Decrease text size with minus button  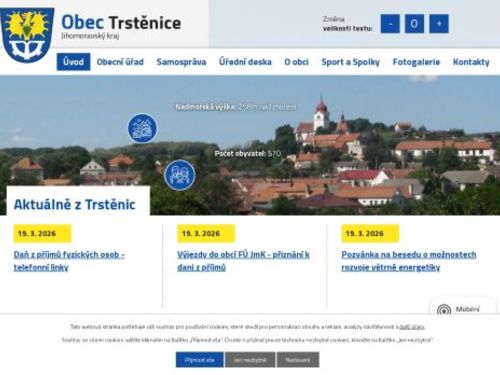click(x=390, y=24)
